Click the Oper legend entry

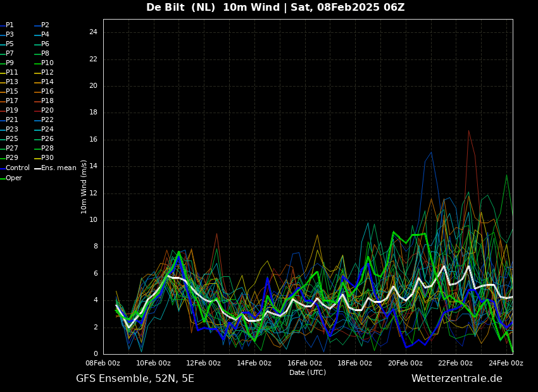click(11, 178)
